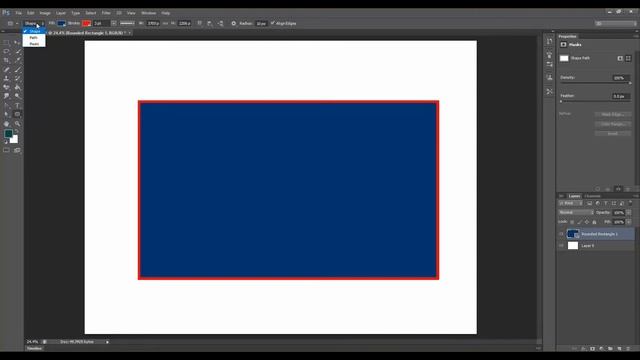The height and width of the screenshot is (360, 640).
Task: Choose Pixels from tool mode list
Action: click(34, 44)
